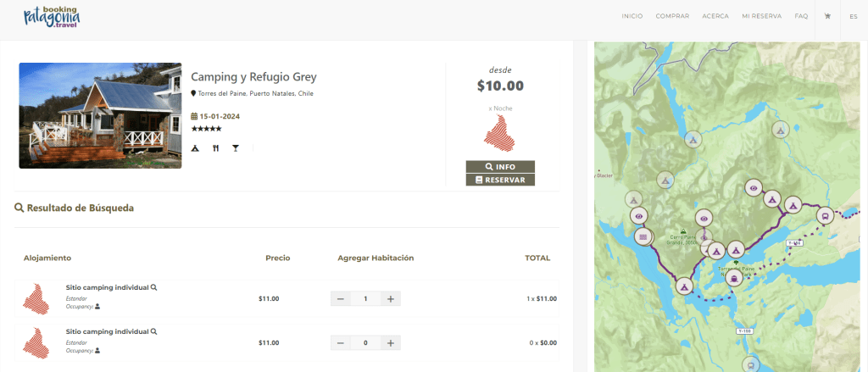Click the cocktail glass bar amenity icon
This screenshot has width=868, height=372.
236,148
